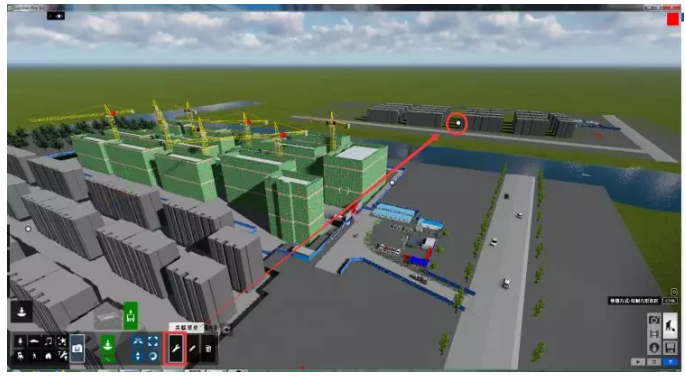Switch to Panorama mode icon
Viewport: 686px width, 376px height.
(654, 348)
